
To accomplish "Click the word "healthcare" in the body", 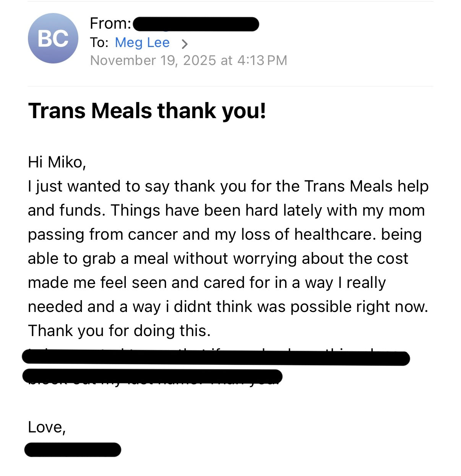I will 333,234.
